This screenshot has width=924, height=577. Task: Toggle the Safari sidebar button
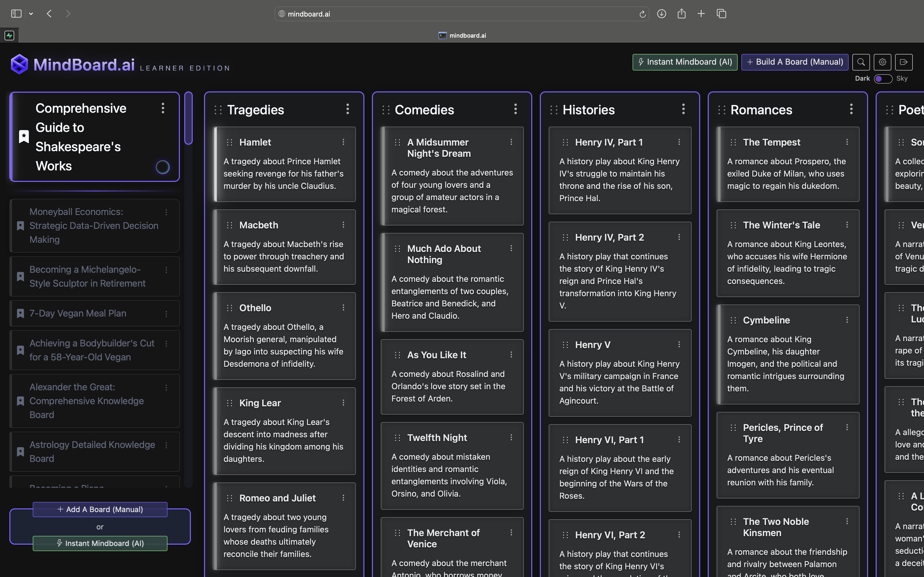(x=16, y=14)
